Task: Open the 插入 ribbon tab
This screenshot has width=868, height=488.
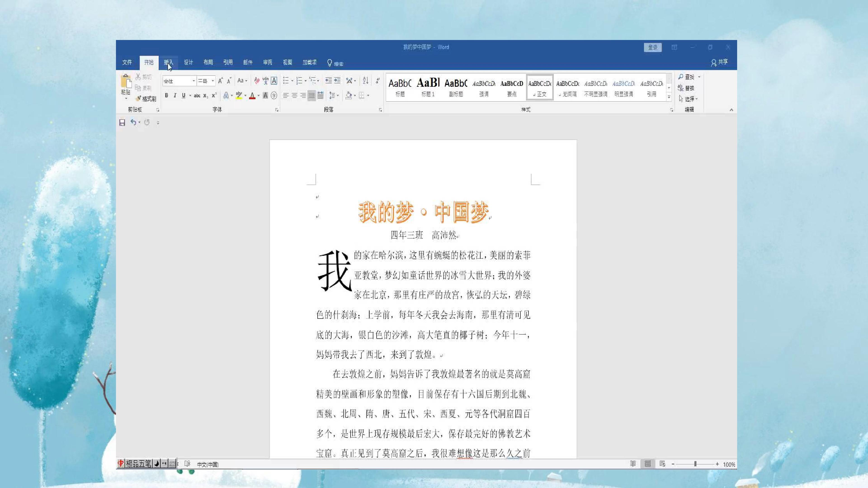Action: 168,62
